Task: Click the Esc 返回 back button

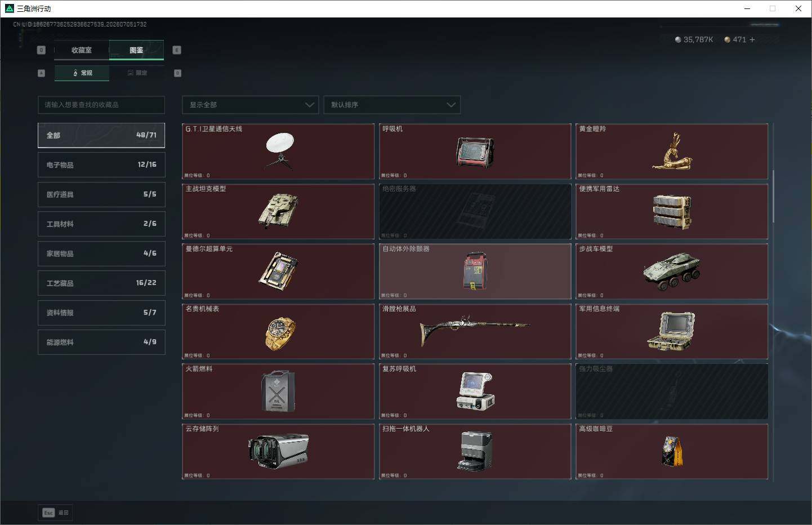Action: point(56,513)
